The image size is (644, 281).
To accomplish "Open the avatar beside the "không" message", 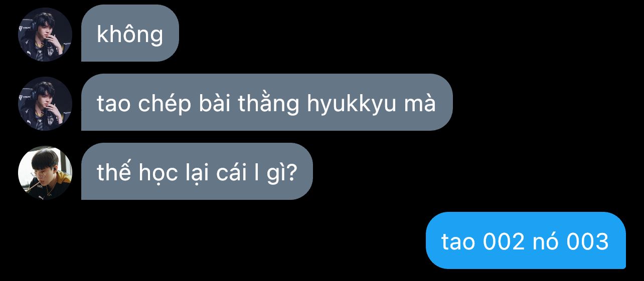I will 45,35.
